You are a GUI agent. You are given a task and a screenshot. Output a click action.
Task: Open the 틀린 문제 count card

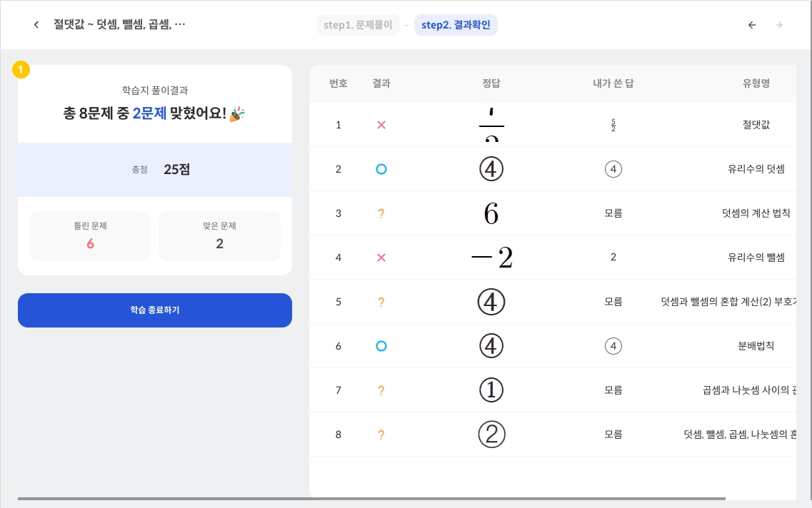[x=90, y=235]
